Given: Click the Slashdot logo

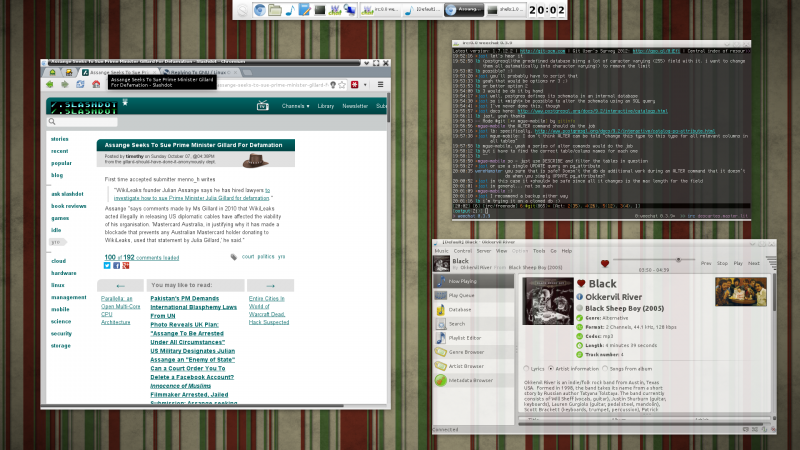Looking at the screenshot, I should coord(84,107).
